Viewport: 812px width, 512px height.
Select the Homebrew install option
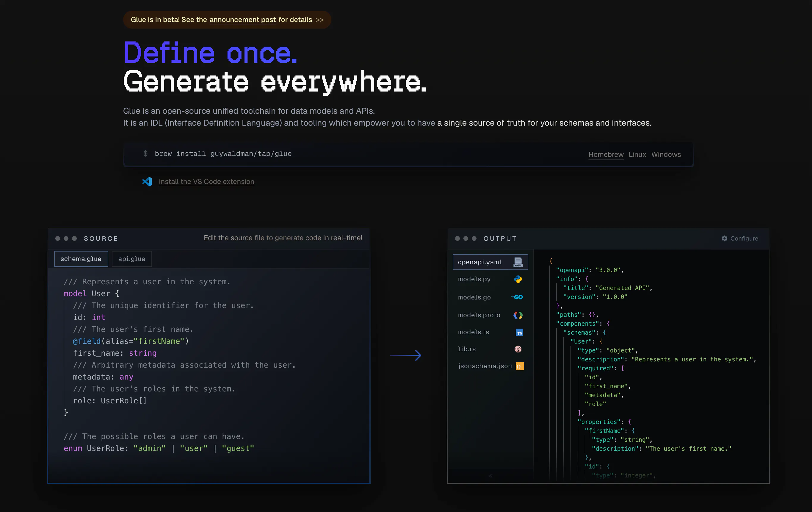coord(606,154)
